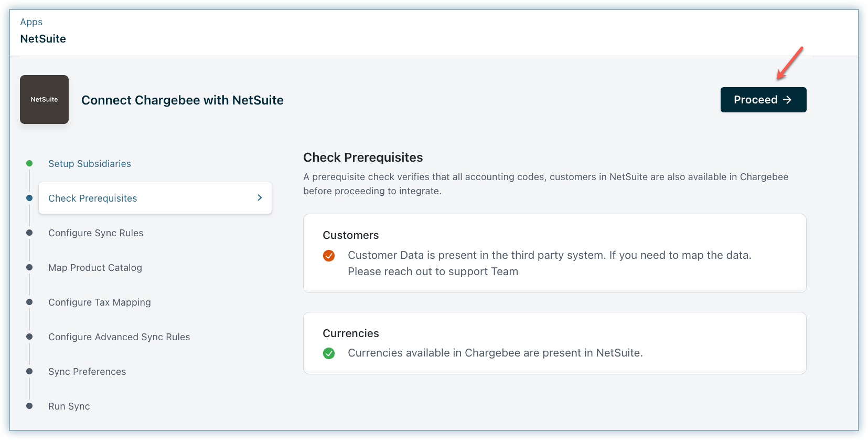Jump to the Run Sync step
The image size is (868, 440).
point(69,406)
